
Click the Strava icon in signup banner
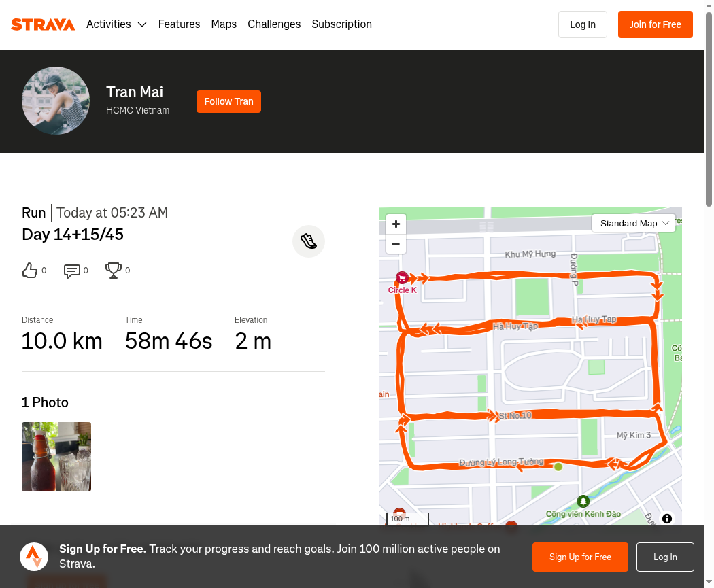point(34,557)
